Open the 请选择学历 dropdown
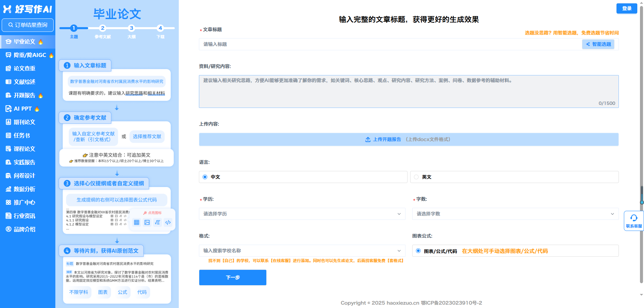 pos(302,214)
